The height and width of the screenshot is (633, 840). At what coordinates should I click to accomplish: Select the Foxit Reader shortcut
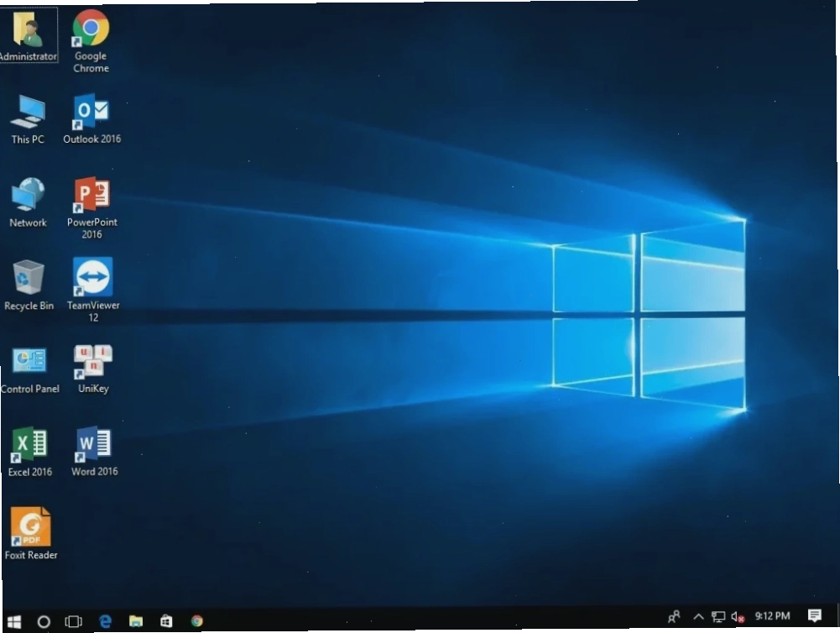(30, 534)
